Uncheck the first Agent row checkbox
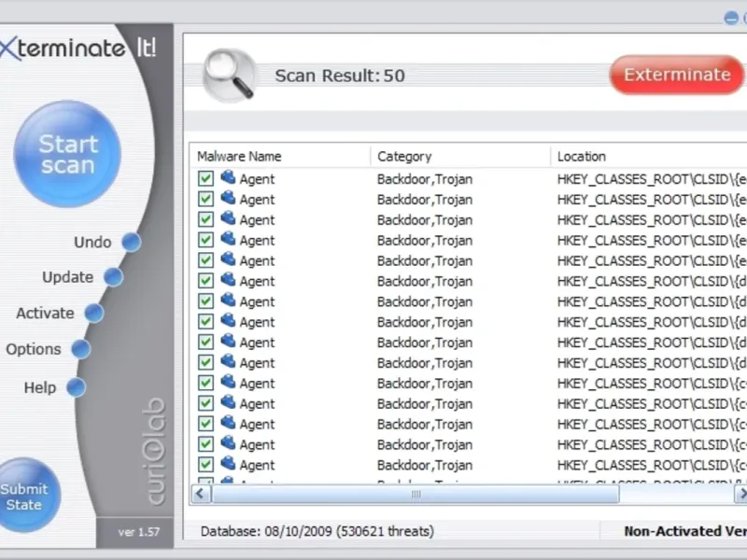The image size is (747, 560). (205, 178)
